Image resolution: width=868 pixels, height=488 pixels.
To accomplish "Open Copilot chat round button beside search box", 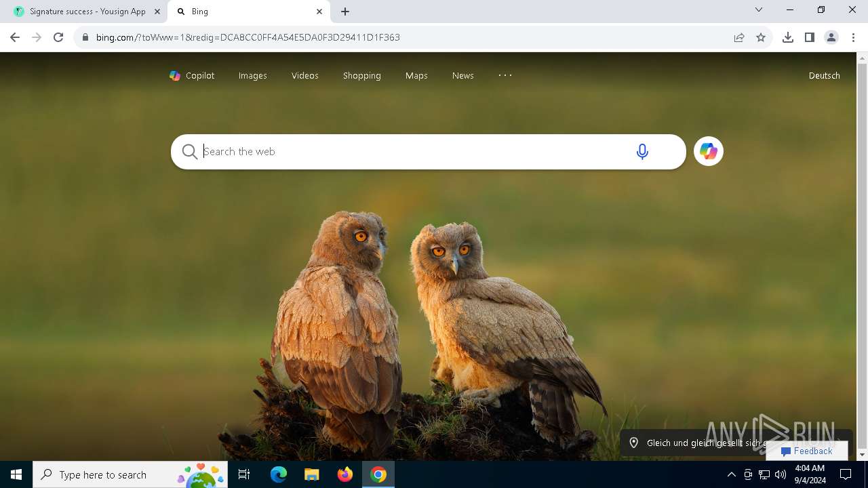I will tap(709, 152).
